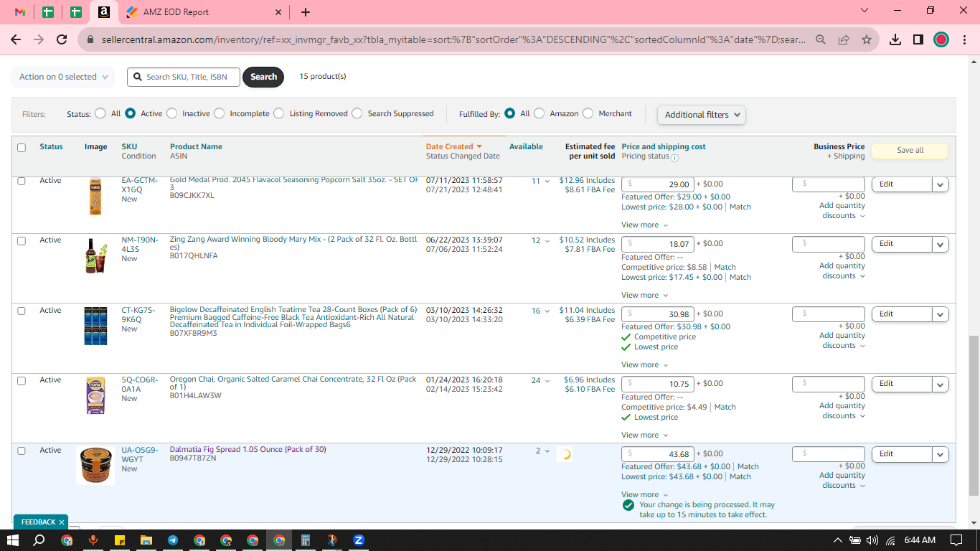Image resolution: width=980 pixels, height=551 pixels.
Task: Open the Gmail pinned tab
Action: 20,12
